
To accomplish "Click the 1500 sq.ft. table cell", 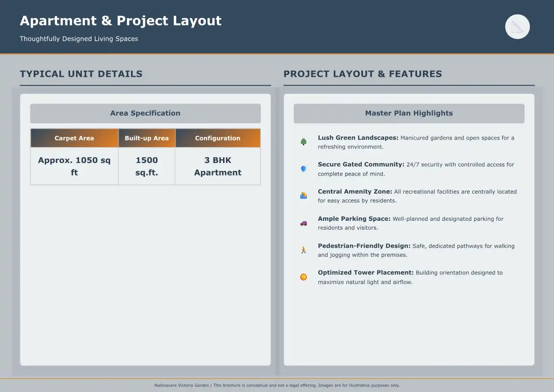I will [x=147, y=166].
